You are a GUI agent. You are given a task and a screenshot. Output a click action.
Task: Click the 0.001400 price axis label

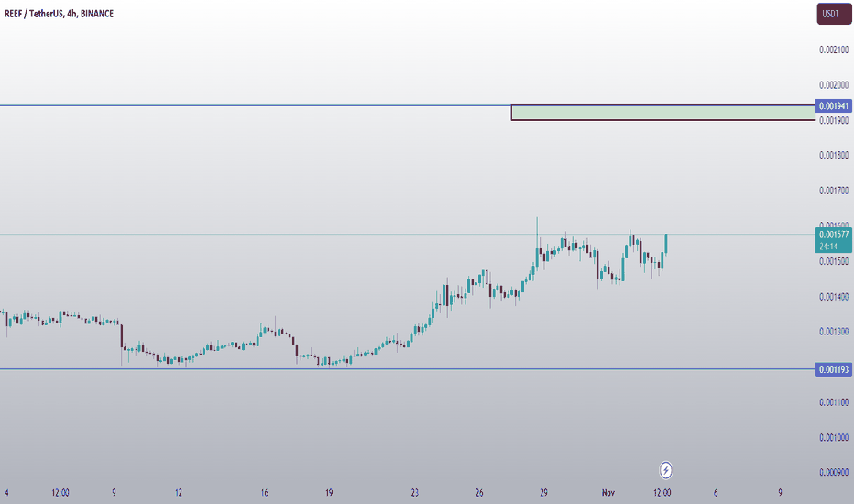tap(834, 297)
